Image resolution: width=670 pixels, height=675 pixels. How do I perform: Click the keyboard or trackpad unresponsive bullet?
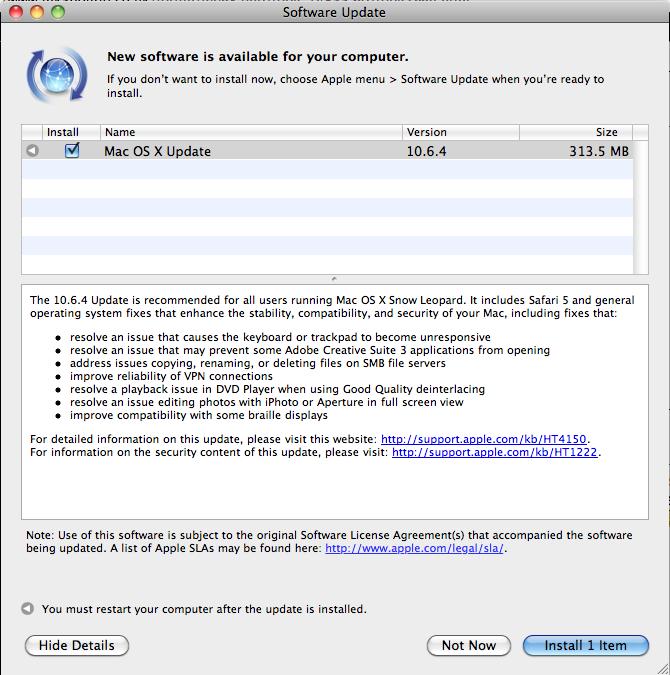point(280,337)
